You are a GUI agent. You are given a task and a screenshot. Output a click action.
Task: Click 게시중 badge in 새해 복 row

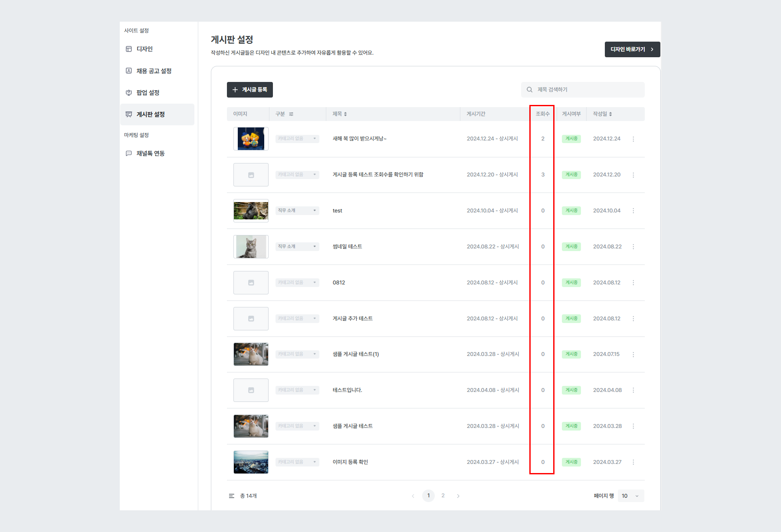click(x=571, y=139)
